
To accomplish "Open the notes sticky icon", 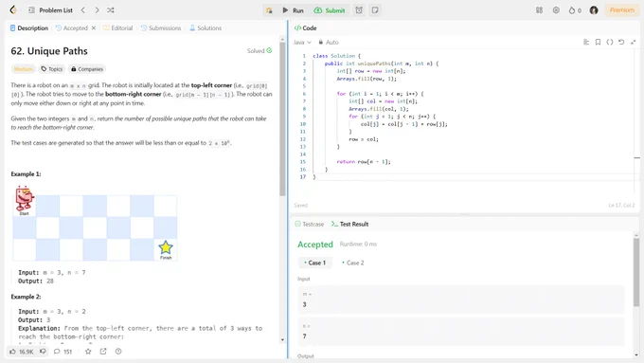I will [375, 10].
